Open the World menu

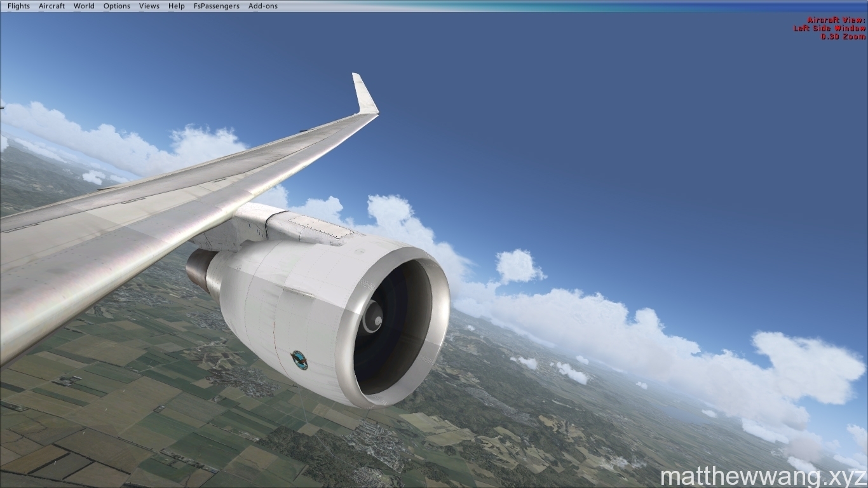point(84,6)
